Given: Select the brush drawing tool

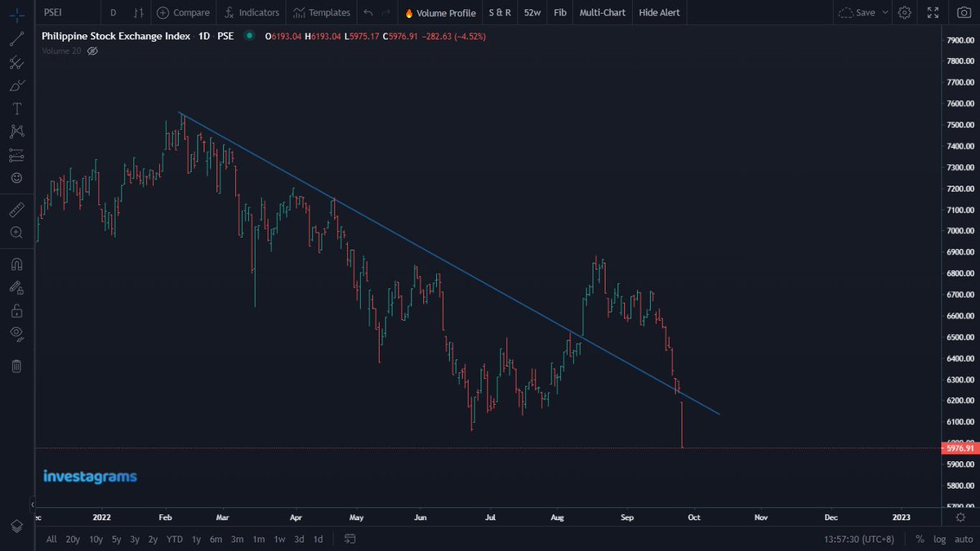Looking at the screenshot, I should 16,85.
